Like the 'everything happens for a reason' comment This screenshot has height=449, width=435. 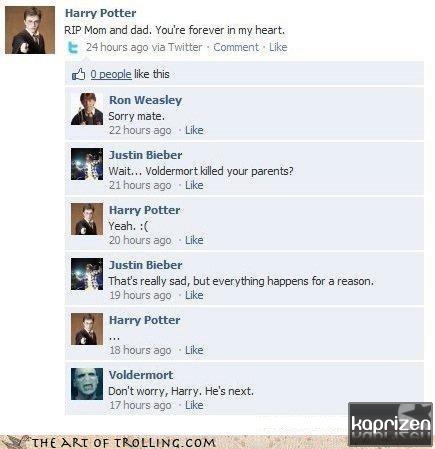pyautogui.click(x=194, y=295)
